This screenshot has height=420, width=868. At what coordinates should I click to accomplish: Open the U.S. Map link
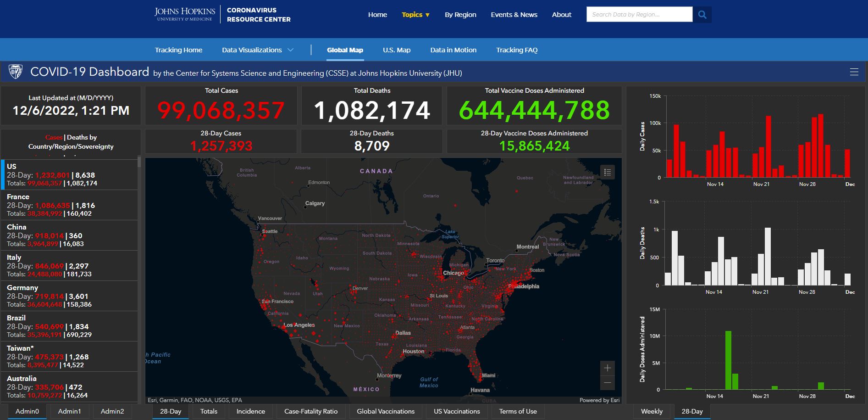(396, 50)
